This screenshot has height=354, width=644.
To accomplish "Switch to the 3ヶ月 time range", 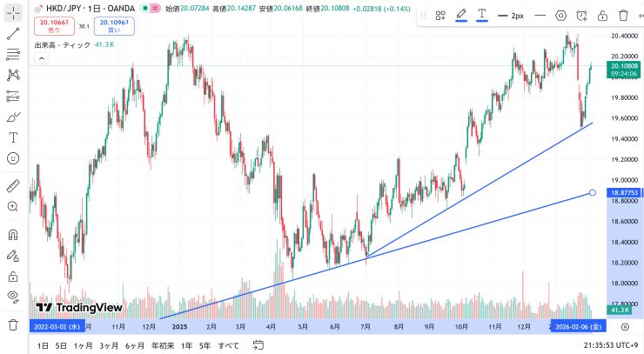I will point(109,345).
